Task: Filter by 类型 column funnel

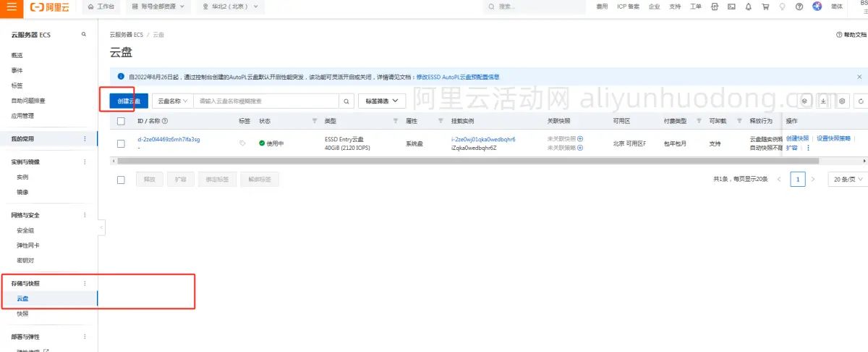Action: (396, 121)
